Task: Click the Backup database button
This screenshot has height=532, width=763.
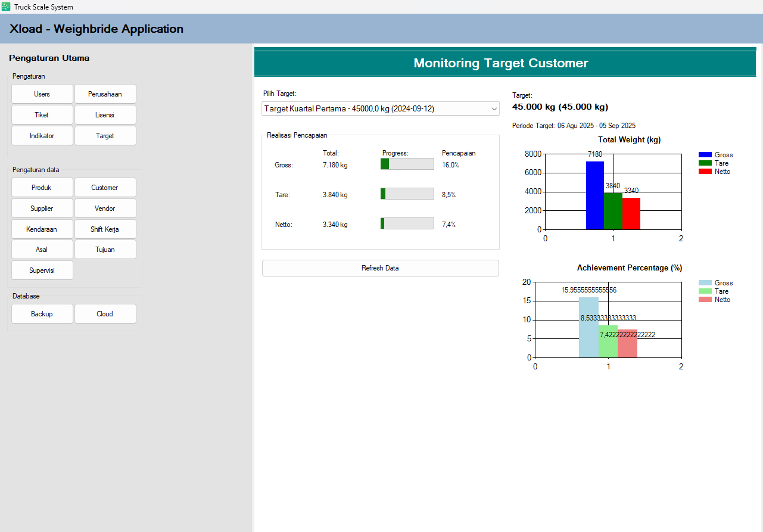Action: pos(42,314)
